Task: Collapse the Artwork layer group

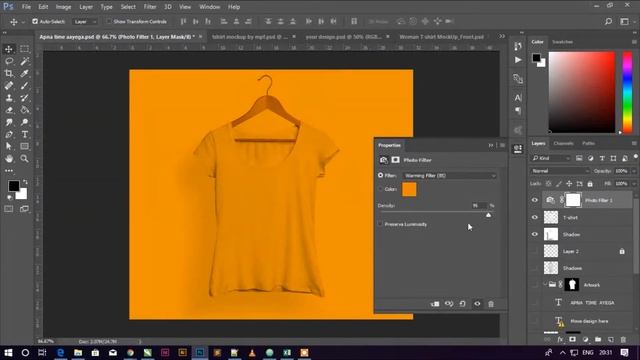Action: 545,284
